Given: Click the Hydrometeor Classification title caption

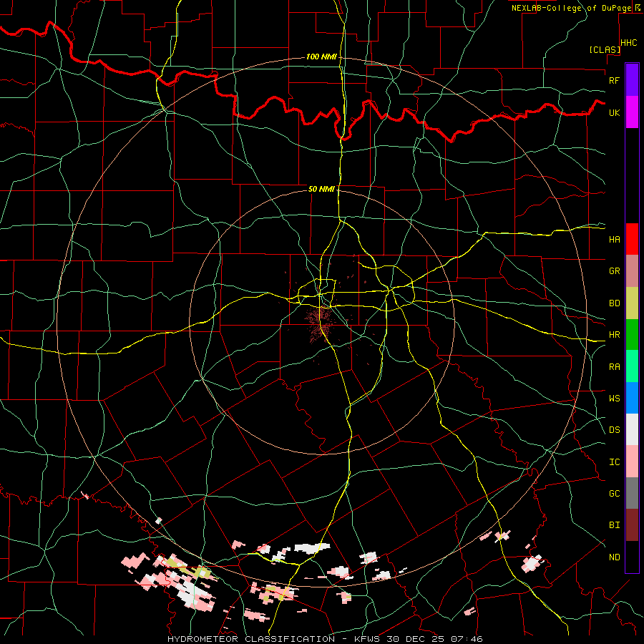Looking at the screenshot, I should pos(325,639).
